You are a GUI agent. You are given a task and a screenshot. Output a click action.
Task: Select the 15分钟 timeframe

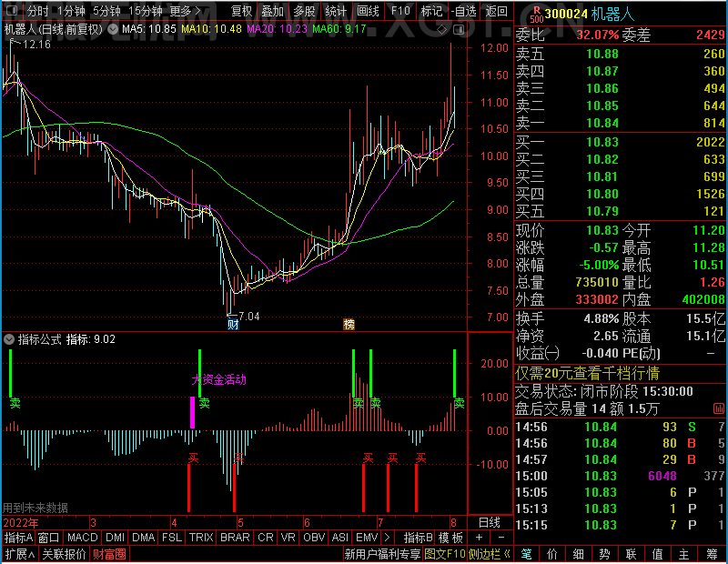click(146, 11)
